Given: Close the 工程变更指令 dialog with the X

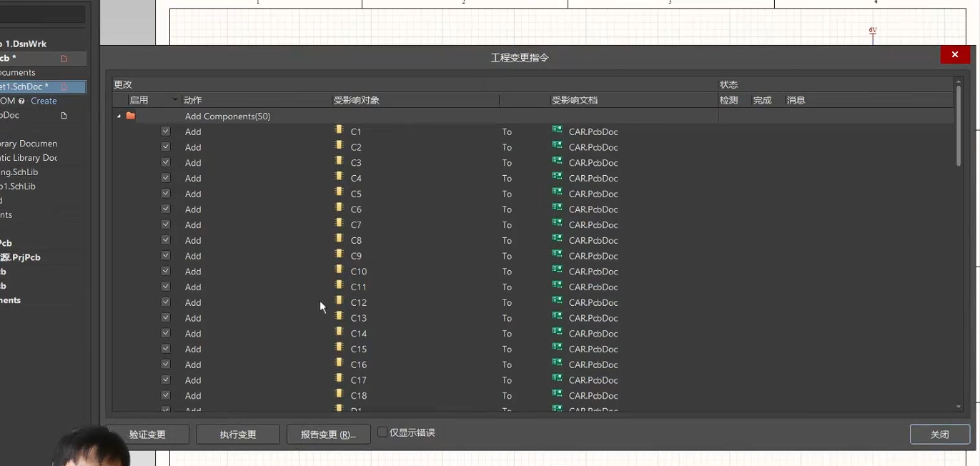Looking at the screenshot, I should pyautogui.click(x=955, y=55).
